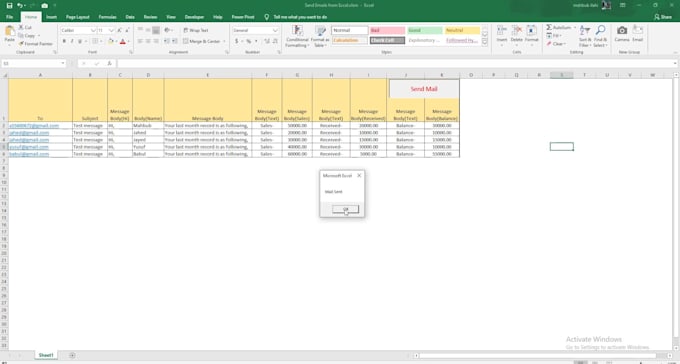Screen dimensions: 680x364
Task: Toggle Bottom Align vertical alignment
Action: [156, 30]
